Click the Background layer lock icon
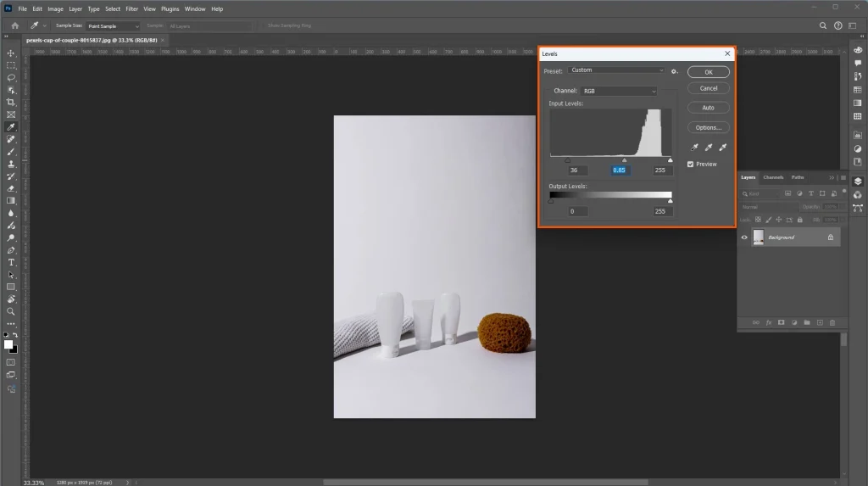The image size is (868, 486). pos(831,237)
